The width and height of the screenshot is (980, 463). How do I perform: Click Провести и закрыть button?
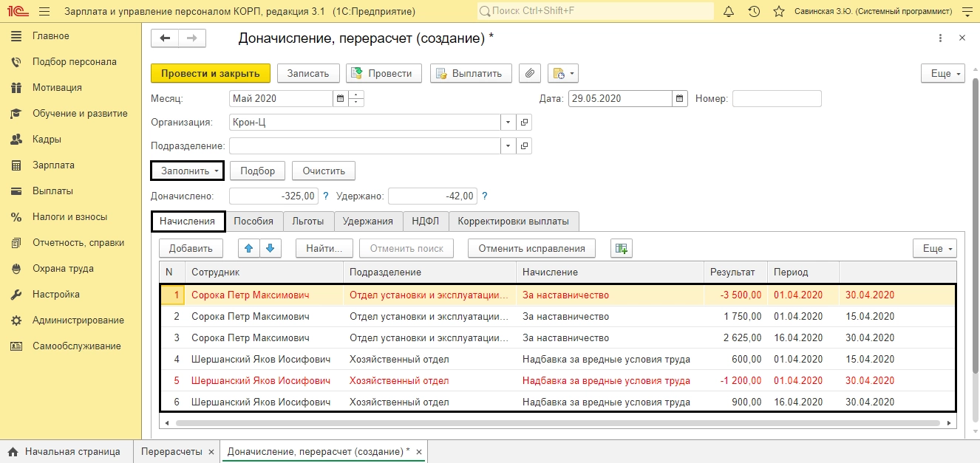pyautogui.click(x=211, y=73)
